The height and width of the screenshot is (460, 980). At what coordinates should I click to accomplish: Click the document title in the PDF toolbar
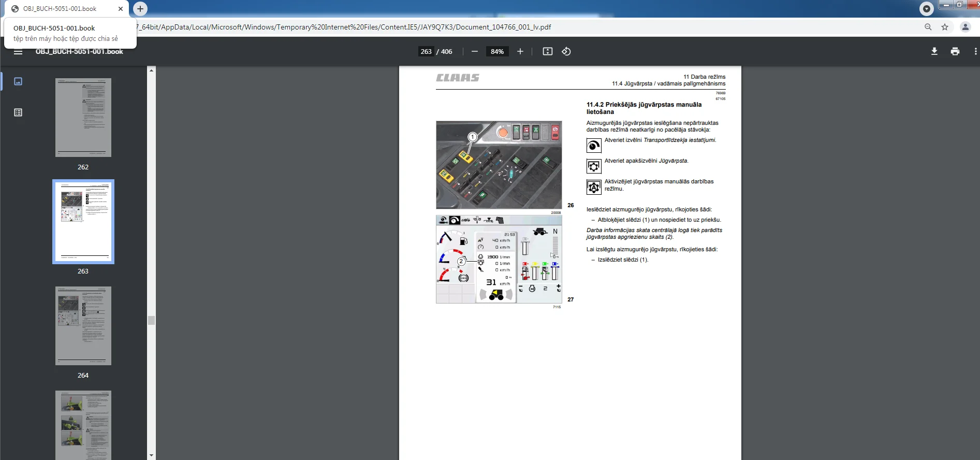coord(79,51)
